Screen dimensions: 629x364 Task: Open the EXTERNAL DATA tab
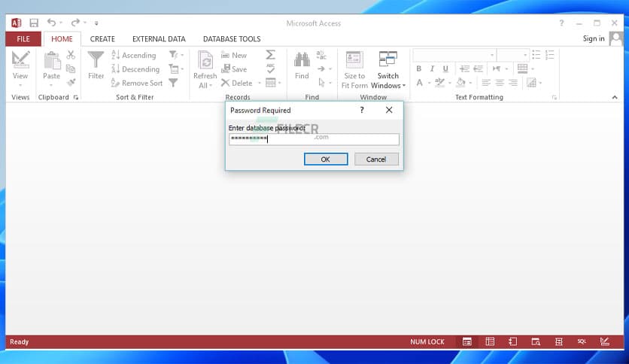point(159,39)
